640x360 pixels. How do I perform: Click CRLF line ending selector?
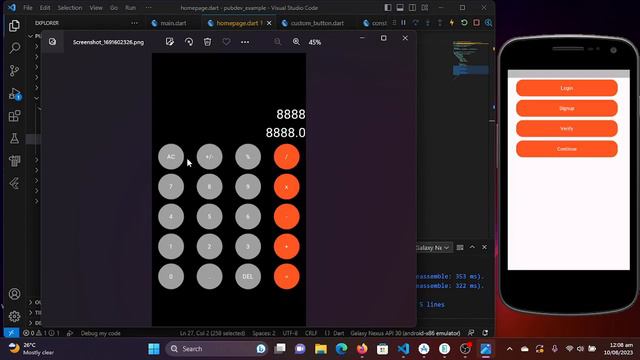tap(311, 333)
